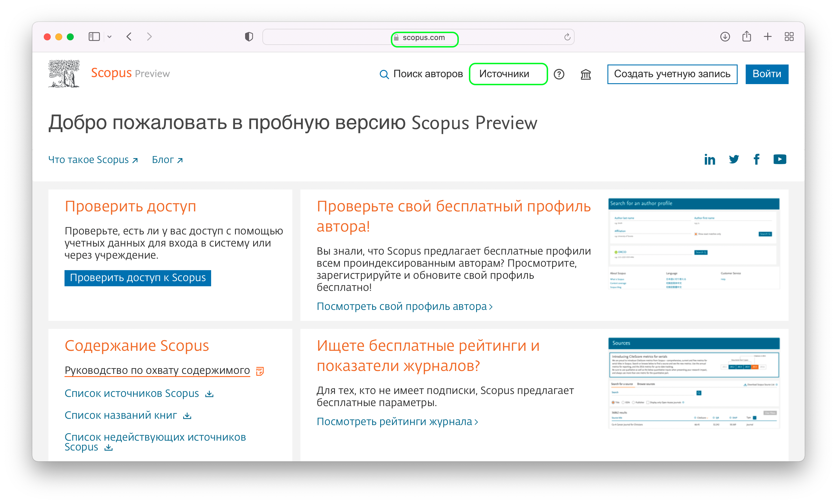Viewport: 837px width, 504px height.
Task: Click Создать учетную запись button
Action: point(672,74)
